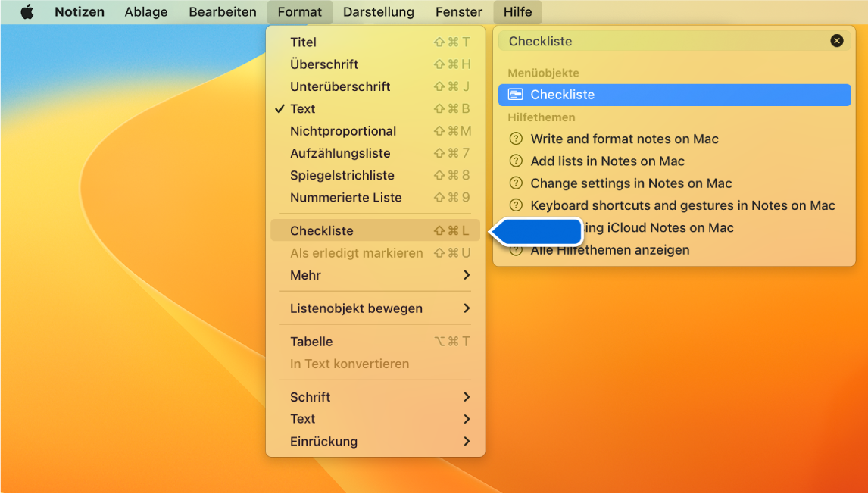Open the Darstellung menu
This screenshot has height=494, width=868.
click(x=378, y=11)
